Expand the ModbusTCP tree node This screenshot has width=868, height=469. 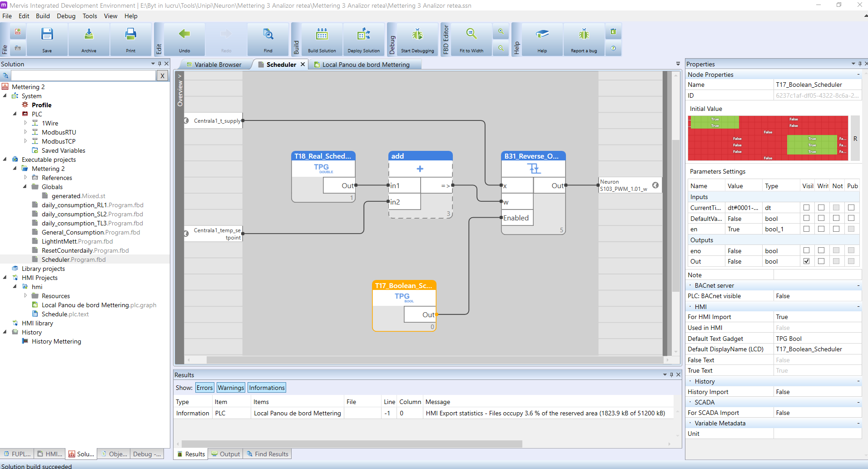pos(25,141)
